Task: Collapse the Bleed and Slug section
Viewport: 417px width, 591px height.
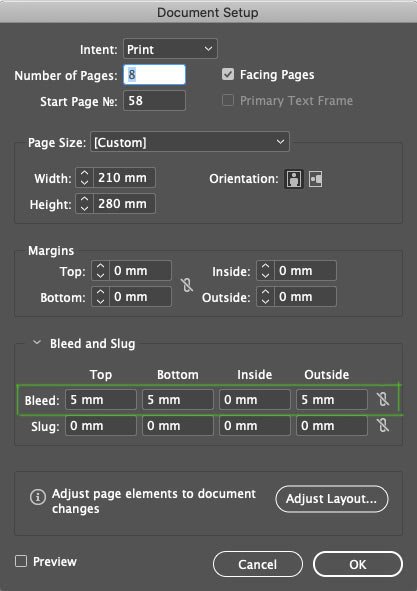Action: click(x=37, y=343)
